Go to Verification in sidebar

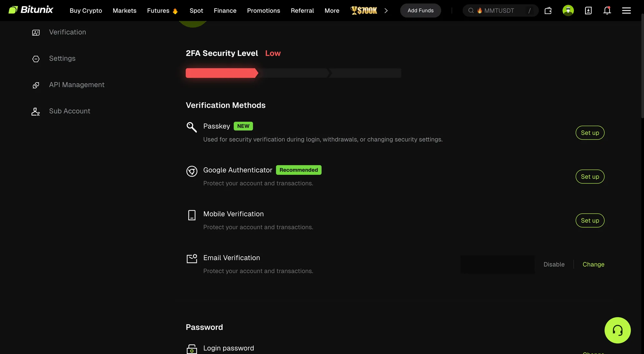click(68, 32)
